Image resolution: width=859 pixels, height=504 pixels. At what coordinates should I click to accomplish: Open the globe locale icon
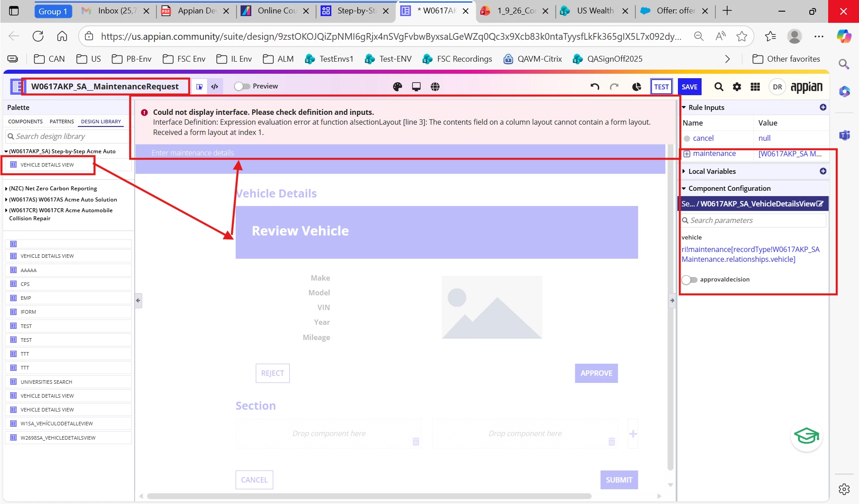pos(435,87)
